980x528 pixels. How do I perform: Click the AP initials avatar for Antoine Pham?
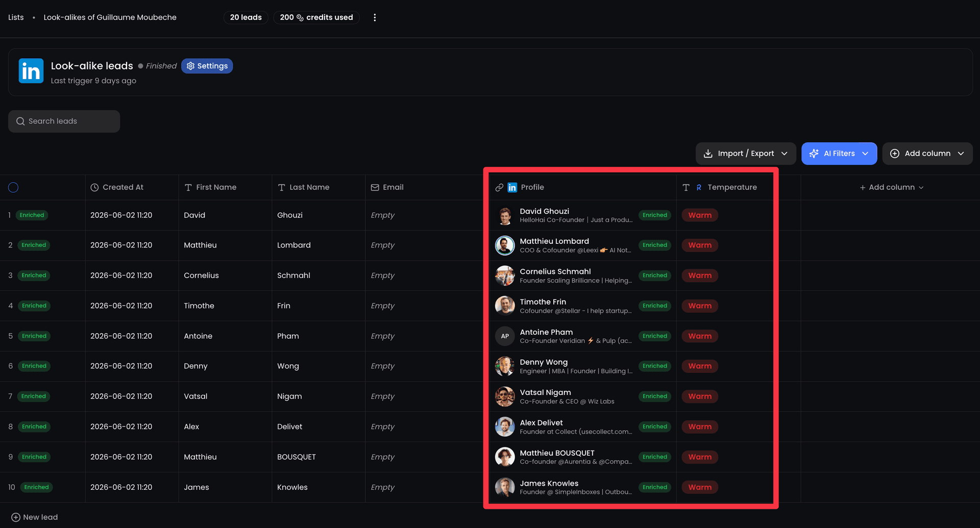pos(505,336)
